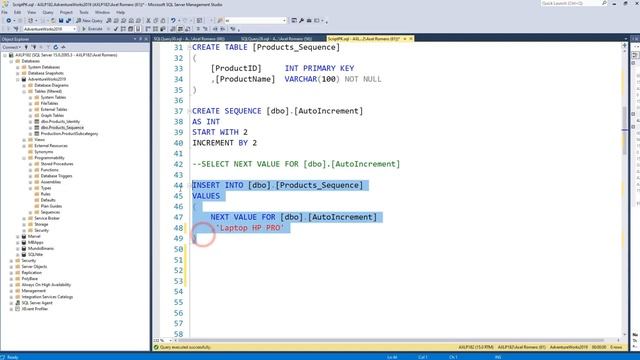640x360 pixels.
Task: Open the Query menu
Action: (x=48, y=12)
